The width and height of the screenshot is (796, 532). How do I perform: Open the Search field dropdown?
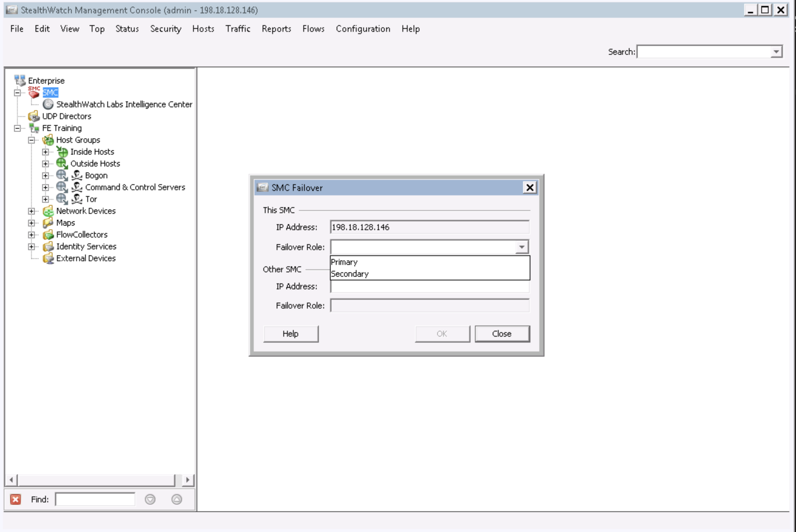click(x=776, y=52)
